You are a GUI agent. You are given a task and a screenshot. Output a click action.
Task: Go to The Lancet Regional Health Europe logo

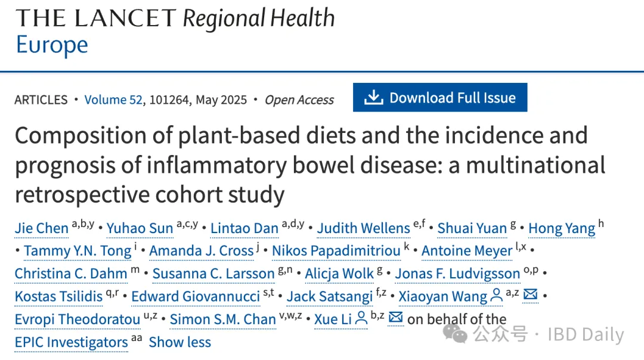pos(175,31)
